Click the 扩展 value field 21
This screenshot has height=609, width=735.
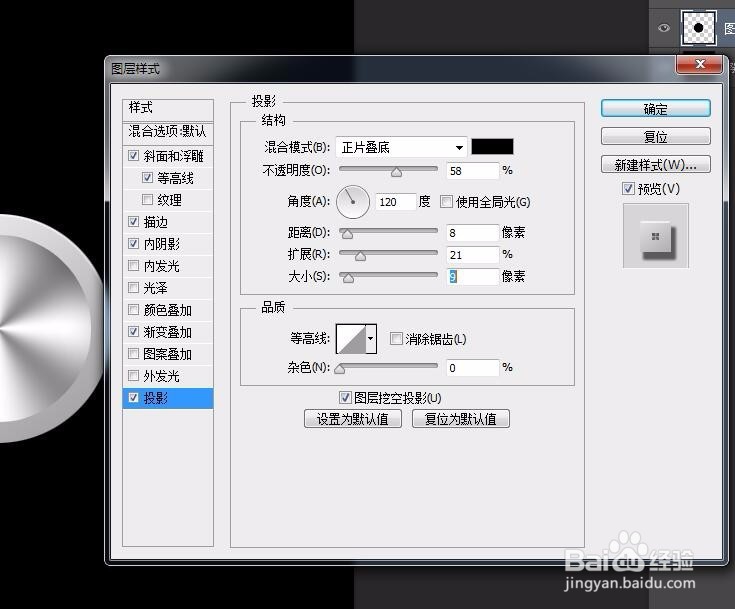click(x=472, y=255)
